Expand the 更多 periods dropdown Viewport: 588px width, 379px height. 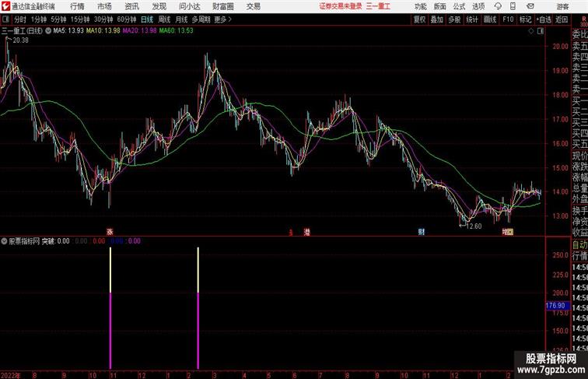223,19
